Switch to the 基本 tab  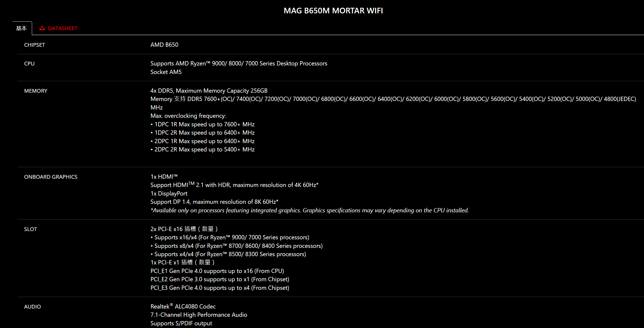21,28
